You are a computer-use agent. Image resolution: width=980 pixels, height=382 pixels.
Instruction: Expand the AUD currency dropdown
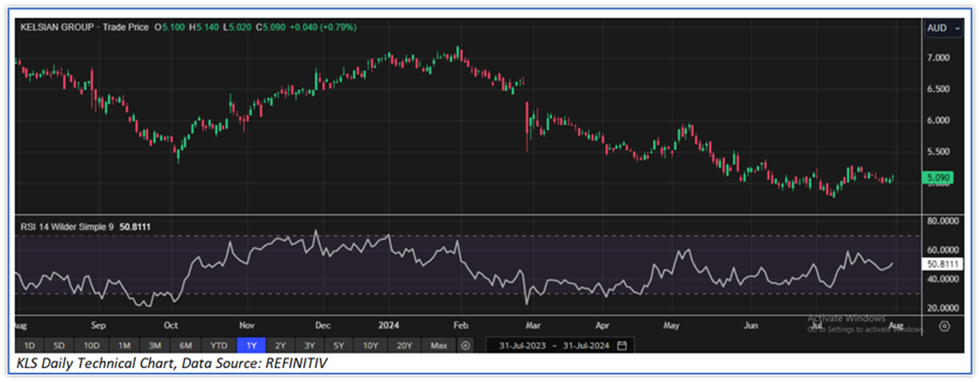pyautogui.click(x=944, y=29)
